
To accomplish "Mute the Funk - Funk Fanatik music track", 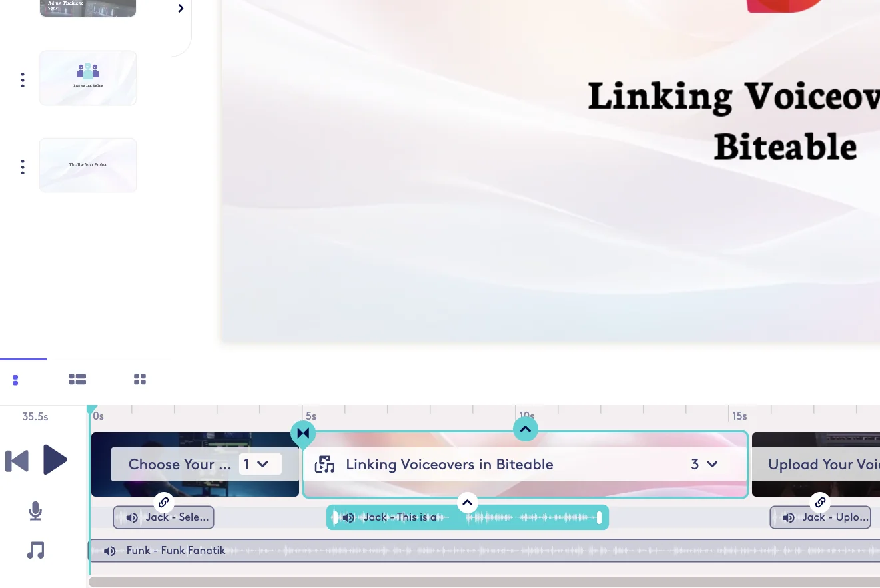I will 110,551.
